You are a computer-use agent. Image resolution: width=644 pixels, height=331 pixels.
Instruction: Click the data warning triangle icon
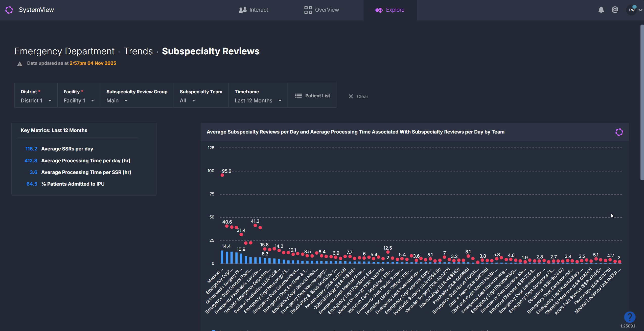click(20, 64)
